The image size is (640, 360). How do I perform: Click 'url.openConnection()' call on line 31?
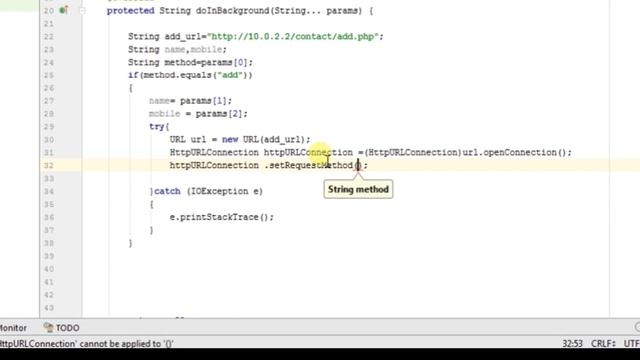pos(514,152)
